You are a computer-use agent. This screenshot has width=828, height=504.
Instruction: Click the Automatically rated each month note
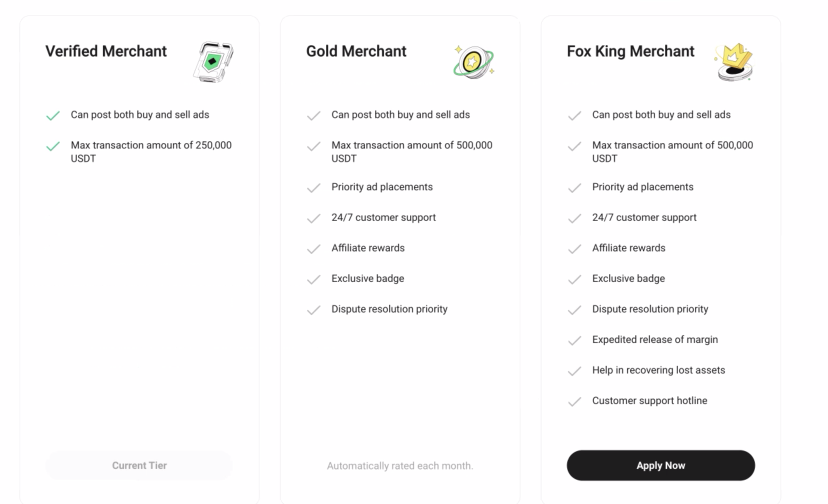pos(400,466)
